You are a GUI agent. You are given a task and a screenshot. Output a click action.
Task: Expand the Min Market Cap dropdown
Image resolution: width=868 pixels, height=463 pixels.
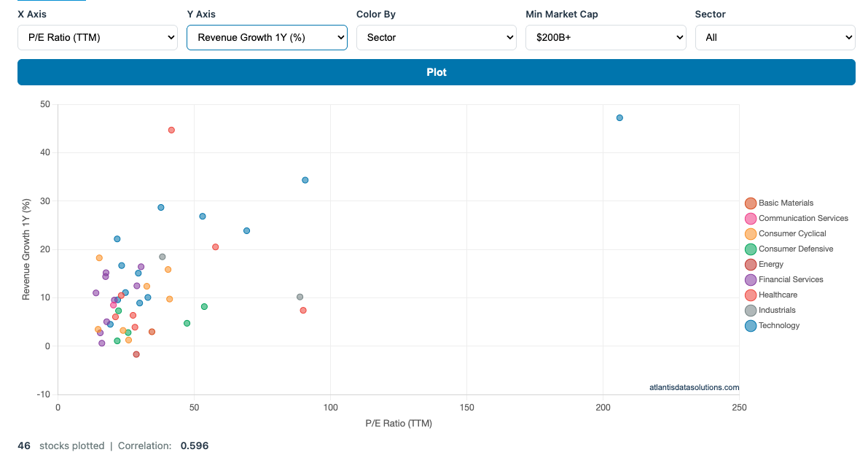coord(606,37)
